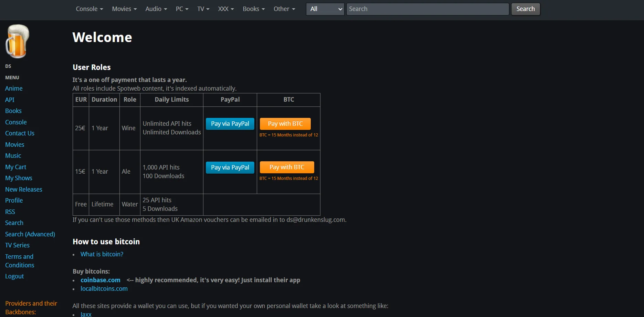The width and height of the screenshot is (644, 317).
Task: Expand the TV navbar dropdown
Action: tap(203, 9)
